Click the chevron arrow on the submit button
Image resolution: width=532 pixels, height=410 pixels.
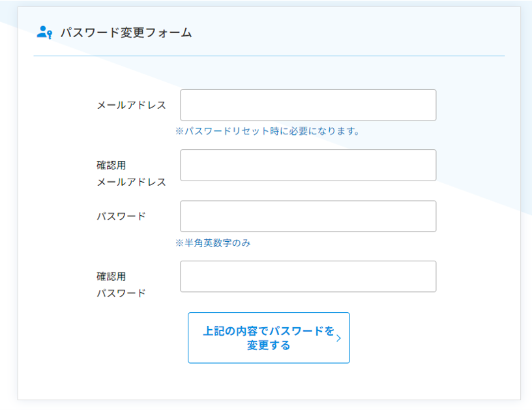pyautogui.click(x=338, y=338)
